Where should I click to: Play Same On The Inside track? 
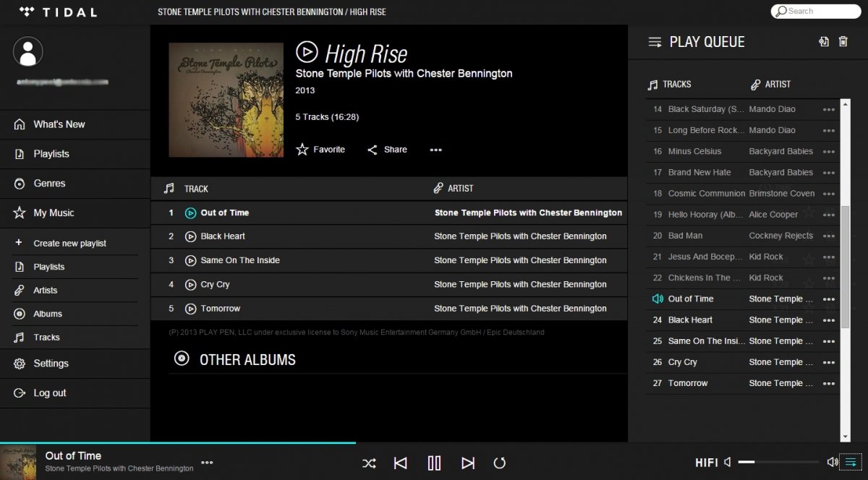click(x=191, y=260)
